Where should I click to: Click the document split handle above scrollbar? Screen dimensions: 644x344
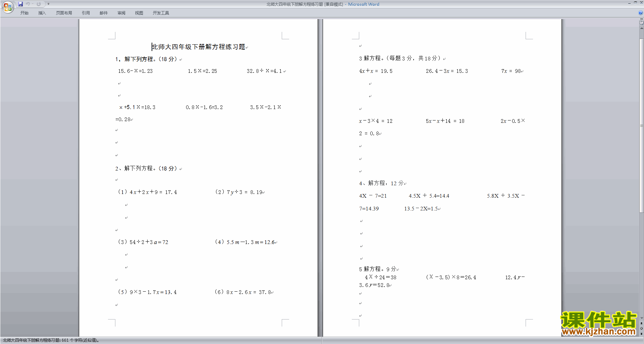coord(641,19)
